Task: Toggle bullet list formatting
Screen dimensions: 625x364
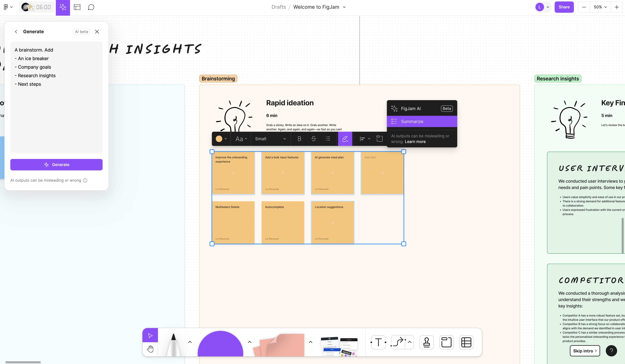Action: (x=328, y=139)
